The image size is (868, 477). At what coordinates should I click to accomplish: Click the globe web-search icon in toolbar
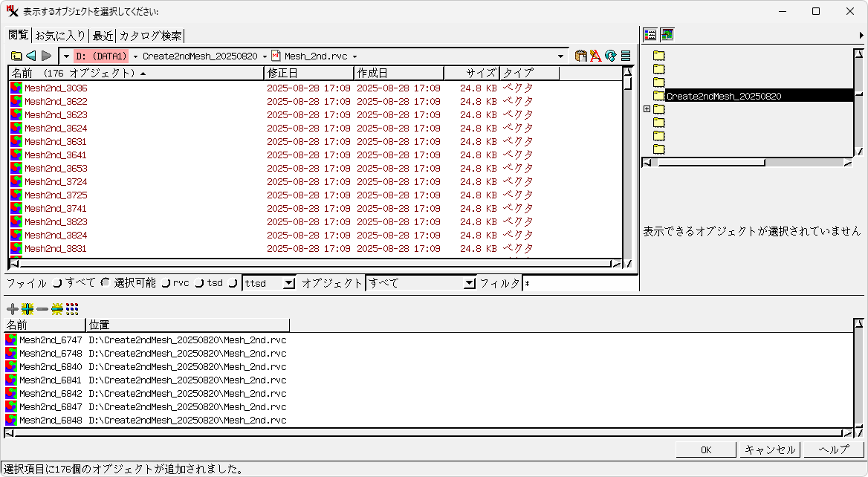tap(611, 56)
